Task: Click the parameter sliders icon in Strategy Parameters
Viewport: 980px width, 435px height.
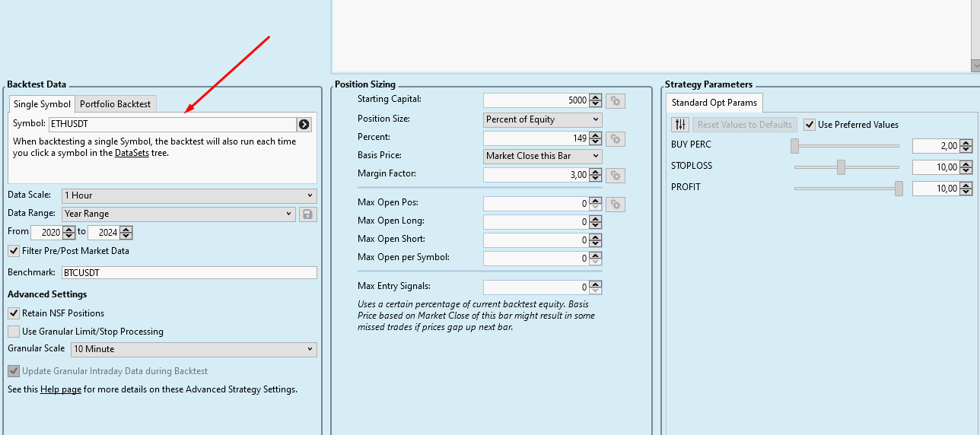Action: 680,125
